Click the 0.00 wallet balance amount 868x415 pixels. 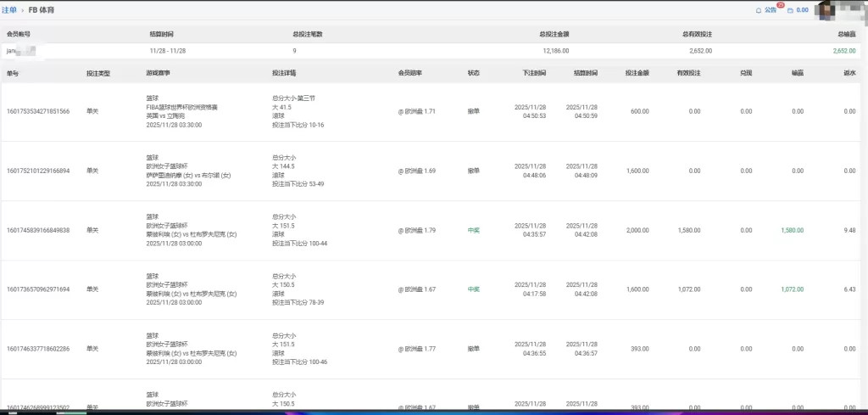pyautogui.click(x=802, y=10)
